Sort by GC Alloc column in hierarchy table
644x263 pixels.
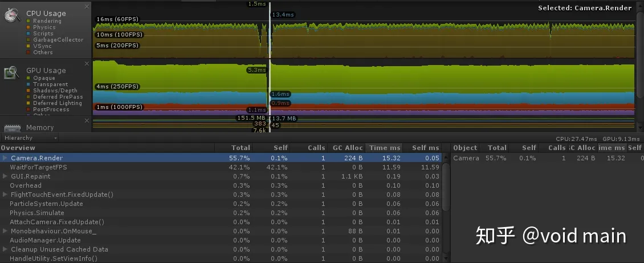point(346,148)
